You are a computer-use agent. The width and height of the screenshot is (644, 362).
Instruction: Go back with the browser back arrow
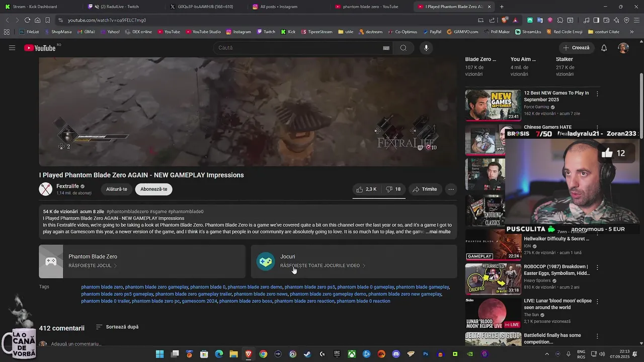pyautogui.click(x=7, y=20)
